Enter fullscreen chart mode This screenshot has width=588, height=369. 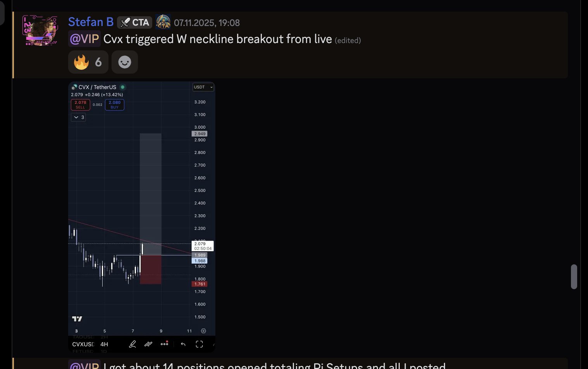[199, 344]
